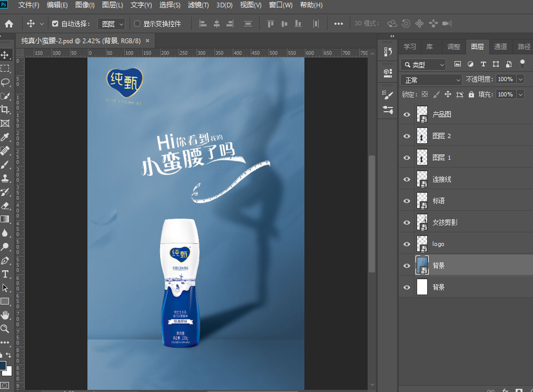The height and width of the screenshot is (392, 533).
Task: Select the Rectangle shape tool
Action: pos(5,301)
